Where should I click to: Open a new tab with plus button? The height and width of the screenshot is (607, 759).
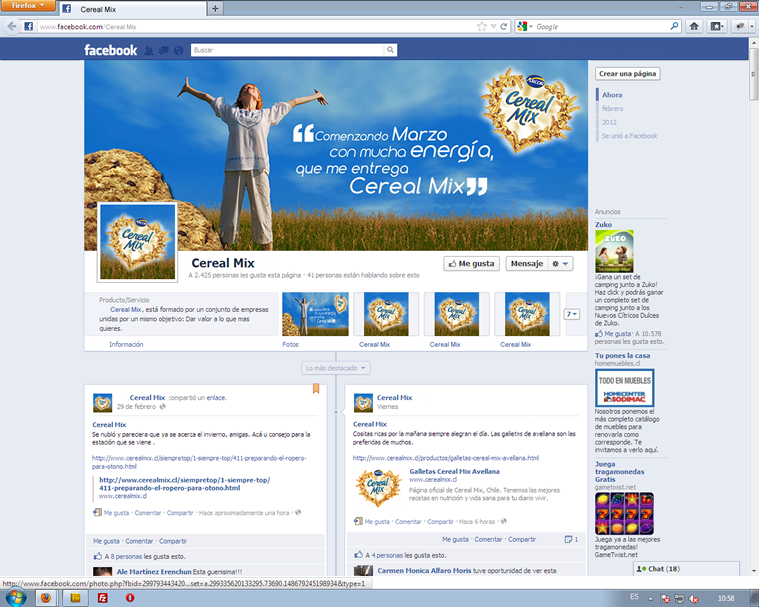[215, 8]
